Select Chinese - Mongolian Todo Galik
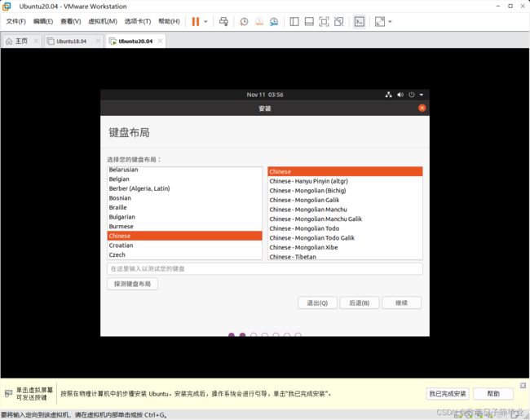Viewport: 530px width, 420px height. 345,238
